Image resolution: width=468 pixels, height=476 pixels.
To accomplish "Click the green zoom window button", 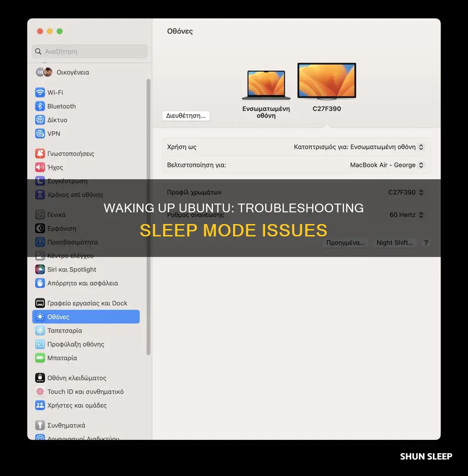I will pos(59,31).
